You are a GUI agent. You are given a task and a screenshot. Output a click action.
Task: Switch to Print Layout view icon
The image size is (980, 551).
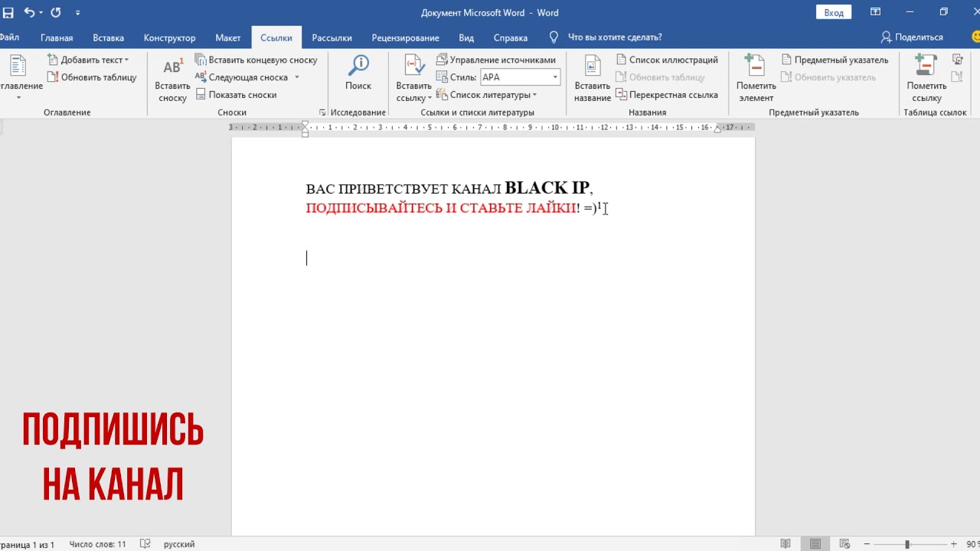tap(815, 544)
